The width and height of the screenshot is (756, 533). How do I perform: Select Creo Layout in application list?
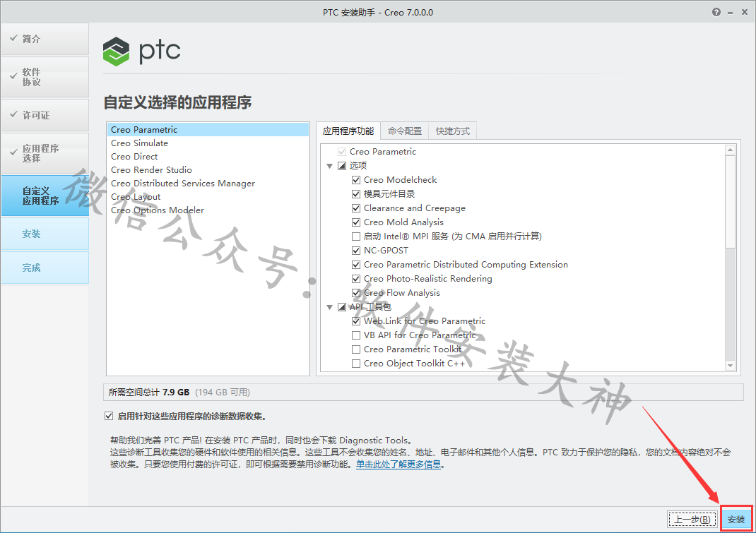click(208, 197)
